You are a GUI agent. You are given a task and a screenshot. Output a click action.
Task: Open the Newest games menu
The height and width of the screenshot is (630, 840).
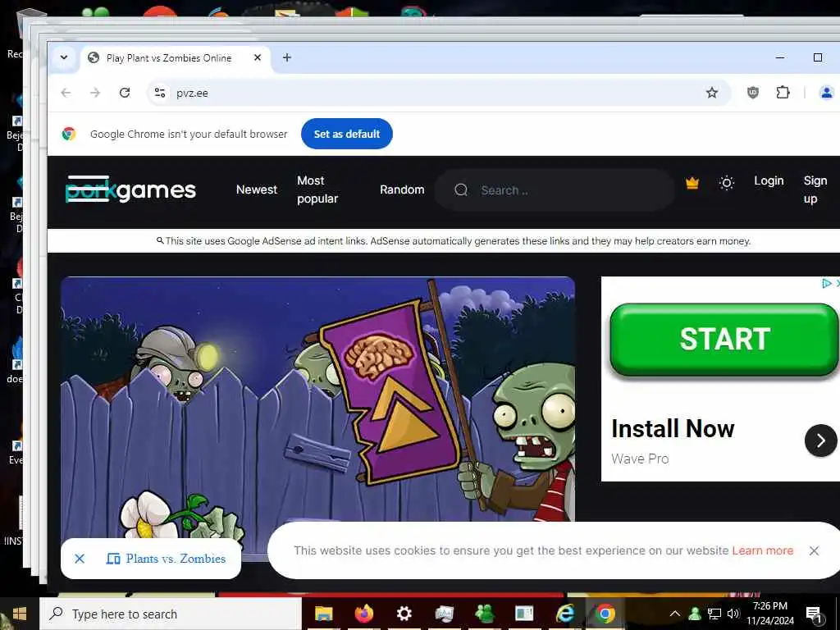(257, 189)
